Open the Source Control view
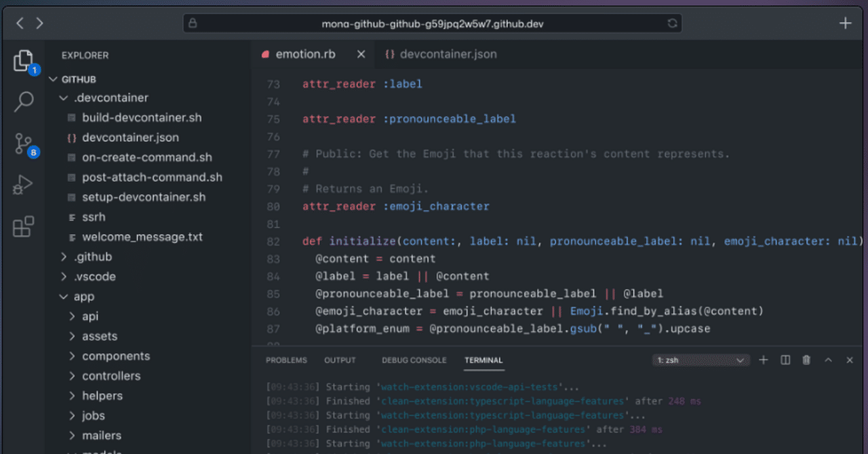The width and height of the screenshot is (868, 454). click(23, 144)
